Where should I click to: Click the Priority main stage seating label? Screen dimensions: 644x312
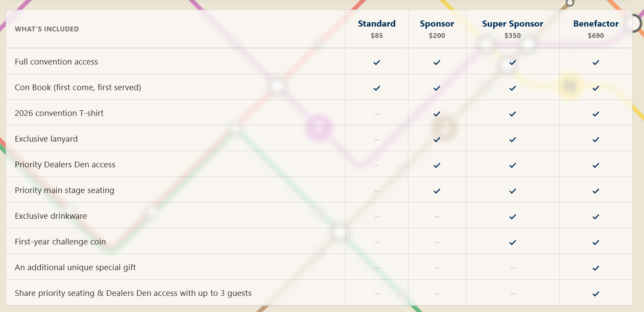[64, 190]
